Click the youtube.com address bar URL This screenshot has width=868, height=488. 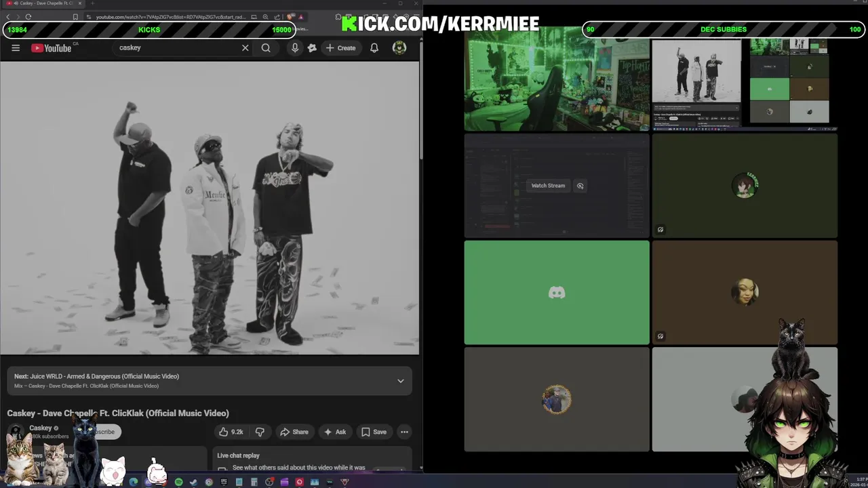point(170,17)
